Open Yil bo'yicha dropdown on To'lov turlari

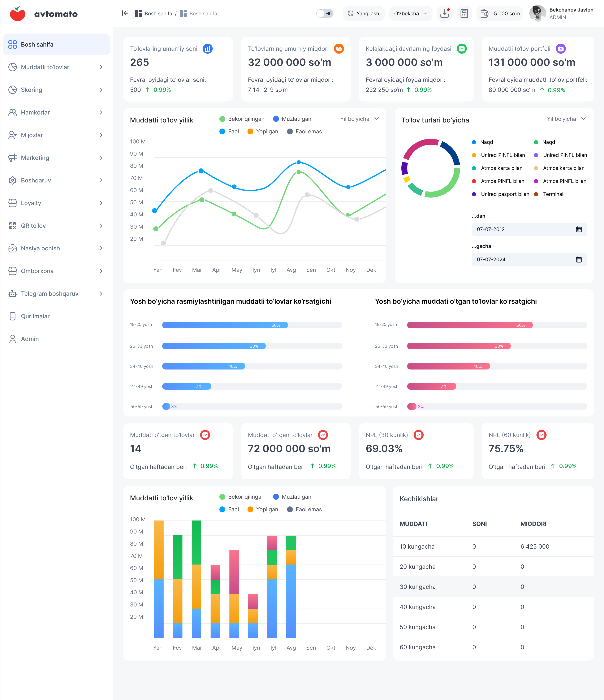[x=566, y=119]
